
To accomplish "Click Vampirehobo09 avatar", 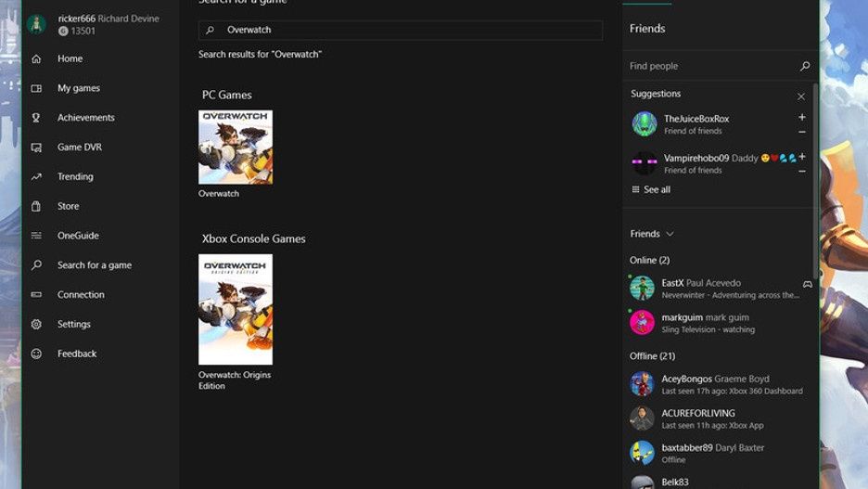I will point(645,162).
